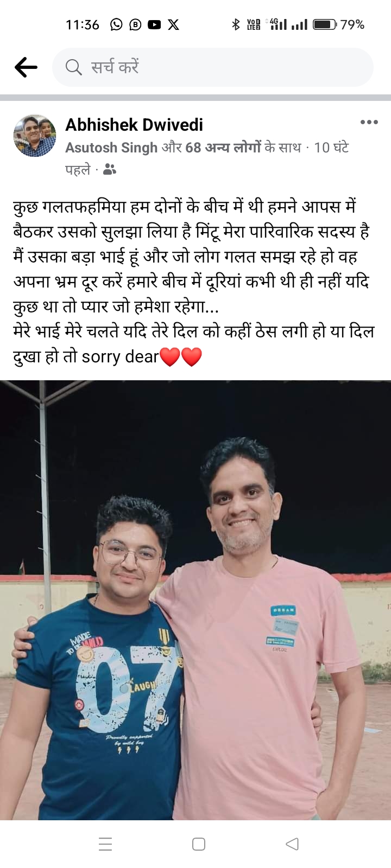The image size is (391, 868).
Task: View the 68 other tagged people
Action: pyautogui.click(x=223, y=148)
